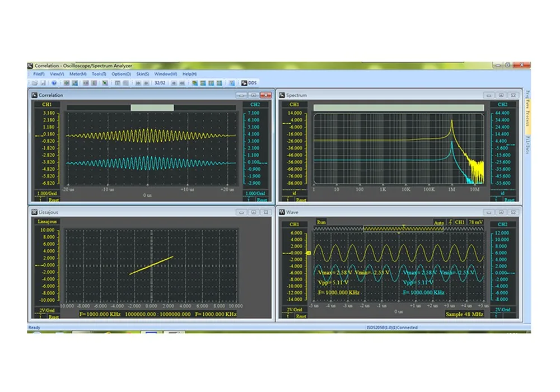
Task: Open the Tools(T) menu
Action: point(99,74)
